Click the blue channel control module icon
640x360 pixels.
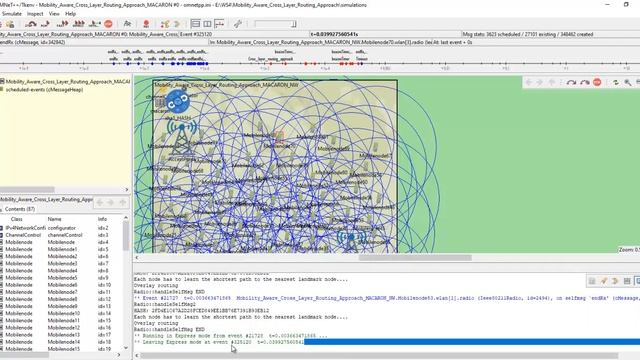178,101
